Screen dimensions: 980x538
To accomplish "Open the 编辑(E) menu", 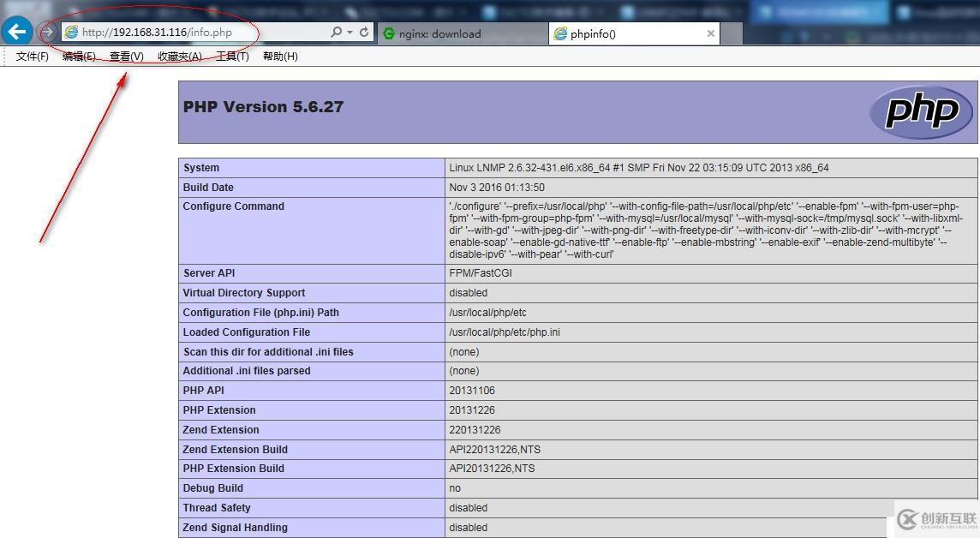I will pyautogui.click(x=78, y=56).
